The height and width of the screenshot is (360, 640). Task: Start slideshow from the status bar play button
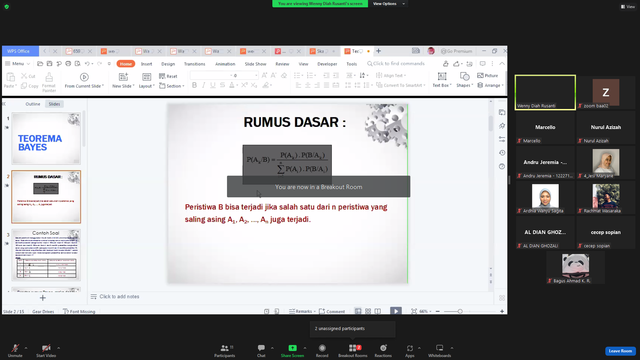pyautogui.click(x=396, y=311)
